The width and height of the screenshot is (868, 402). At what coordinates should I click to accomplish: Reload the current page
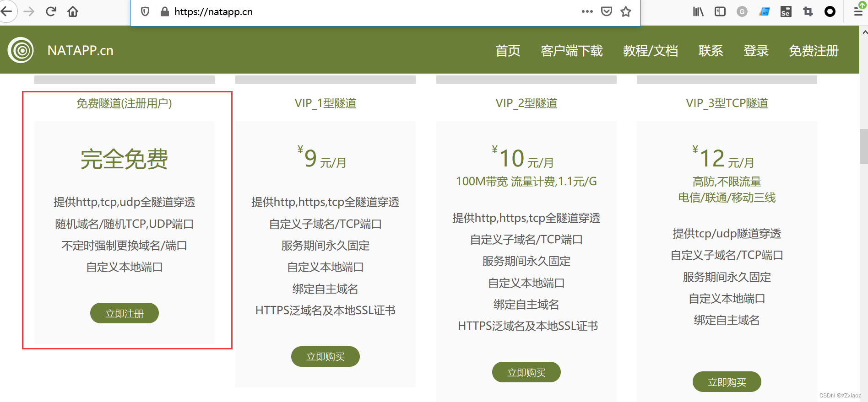click(51, 11)
